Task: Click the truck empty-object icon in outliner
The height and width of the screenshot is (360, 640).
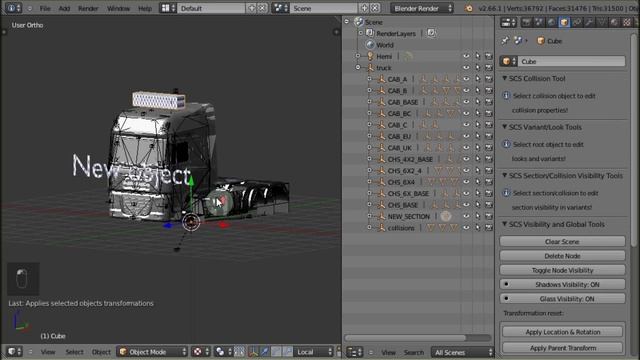Action: [370, 68]
